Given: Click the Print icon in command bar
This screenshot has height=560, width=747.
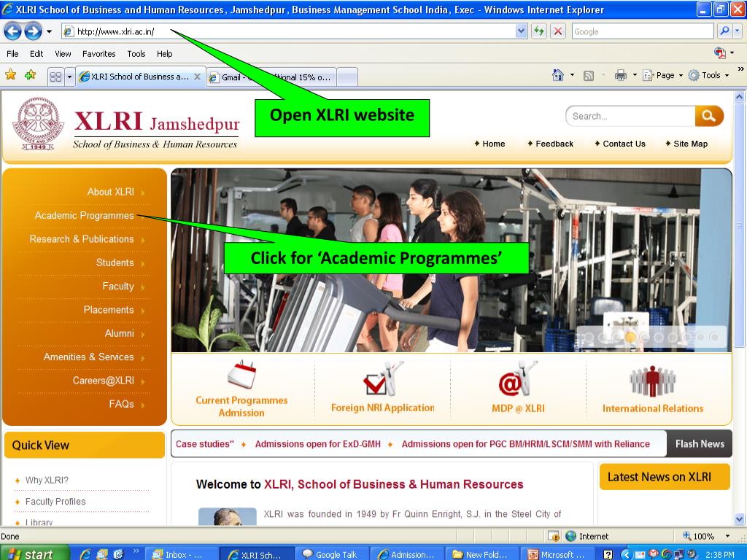Looking at the screenshot, I should tap(620, 75).
